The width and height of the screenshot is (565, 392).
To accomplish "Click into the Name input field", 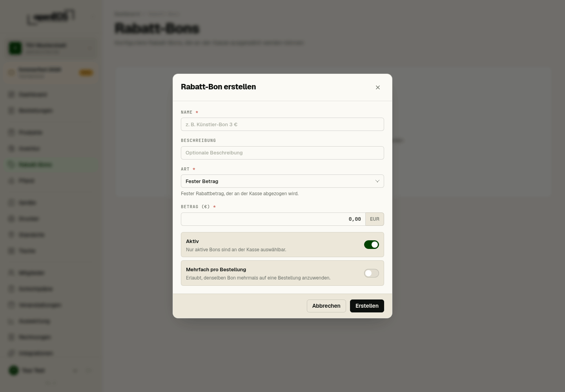I will (282, 124).
